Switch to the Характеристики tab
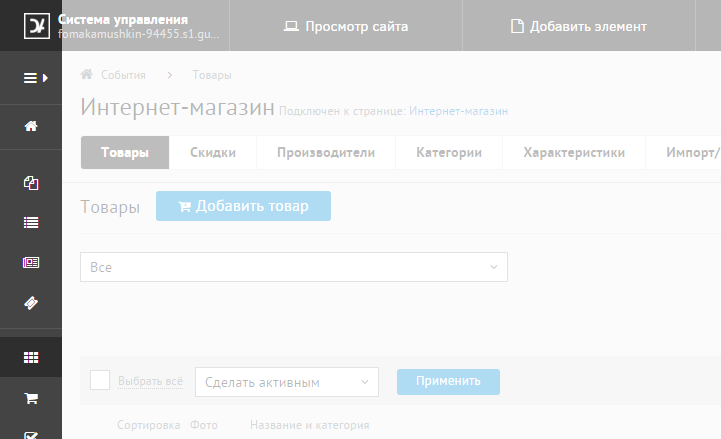 (x=574, y=152)
